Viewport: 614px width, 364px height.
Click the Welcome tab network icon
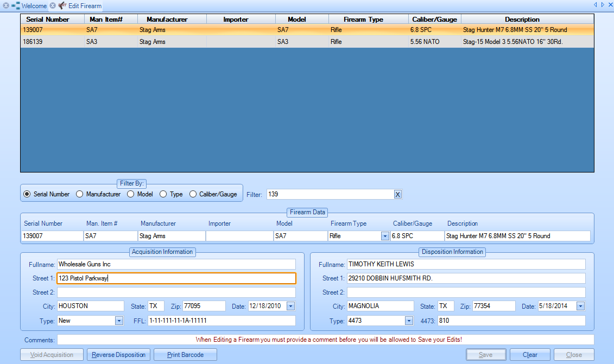[16, 6]
